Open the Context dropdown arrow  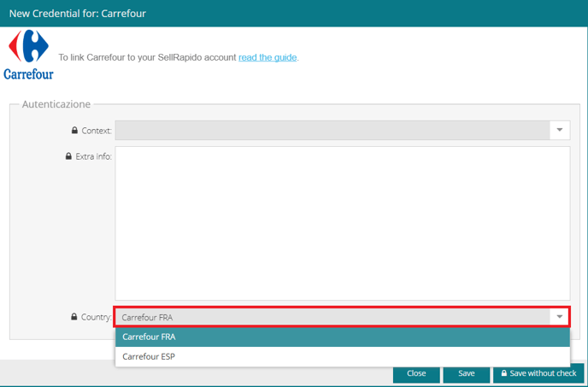pyautogui.click(x=560, y=130)
